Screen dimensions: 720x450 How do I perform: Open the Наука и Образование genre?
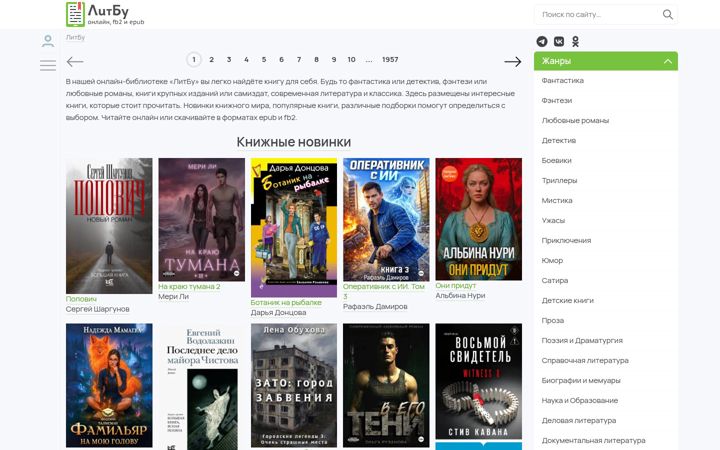coord(579,400)
